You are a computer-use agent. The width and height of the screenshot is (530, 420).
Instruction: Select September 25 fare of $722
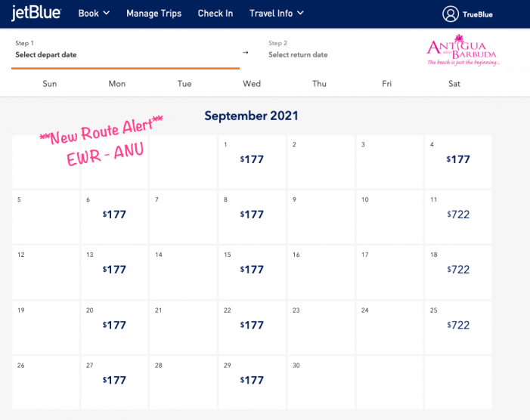[x=458, y=326]
